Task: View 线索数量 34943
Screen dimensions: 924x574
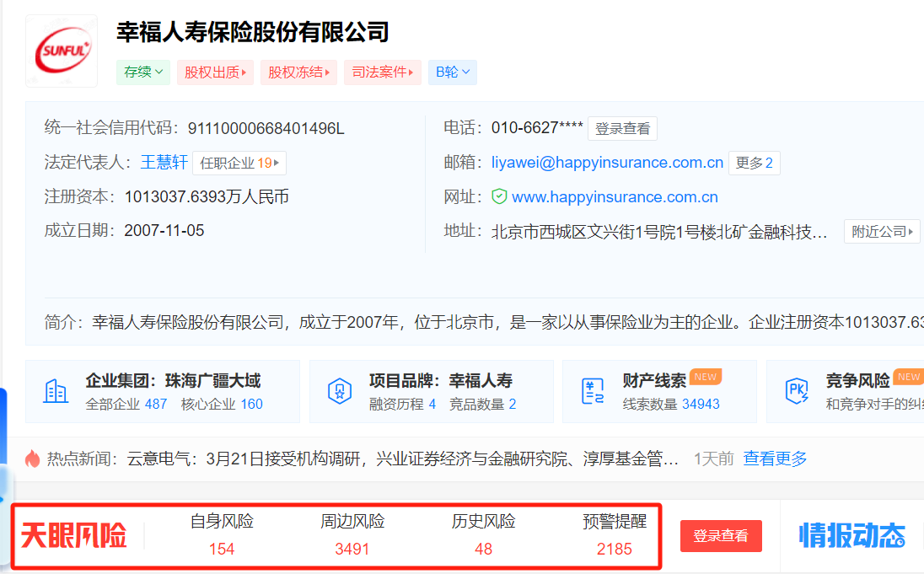Action: [671, 405]
